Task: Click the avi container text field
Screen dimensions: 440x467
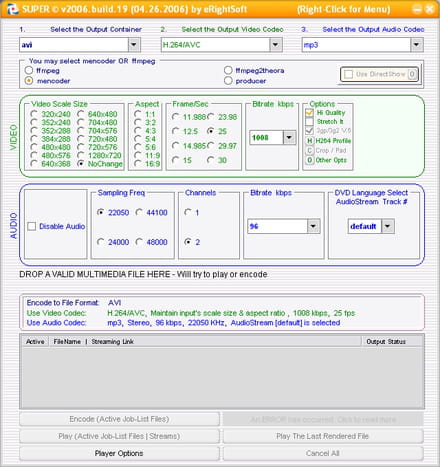Action: click(74, 45)
